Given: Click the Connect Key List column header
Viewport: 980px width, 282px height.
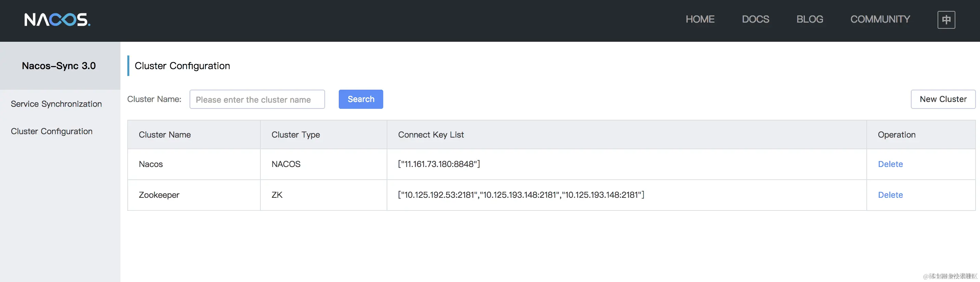Looking at the screenshot, I should click(627, 135).
